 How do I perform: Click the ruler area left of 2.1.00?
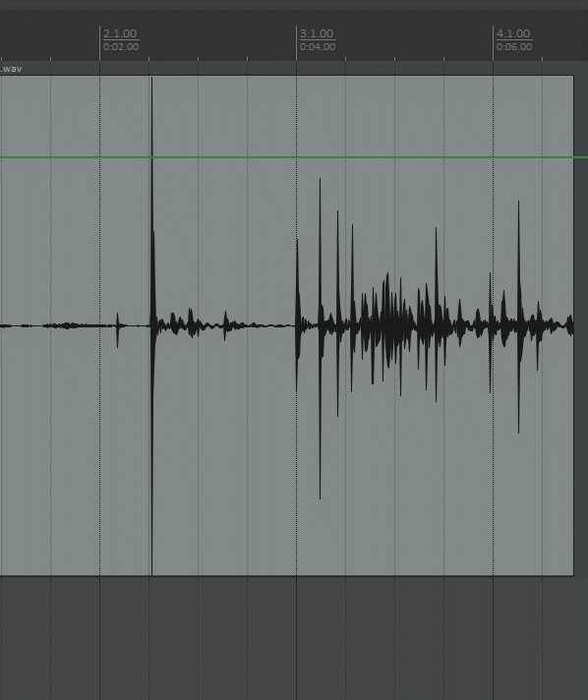(x=49, y=40)
